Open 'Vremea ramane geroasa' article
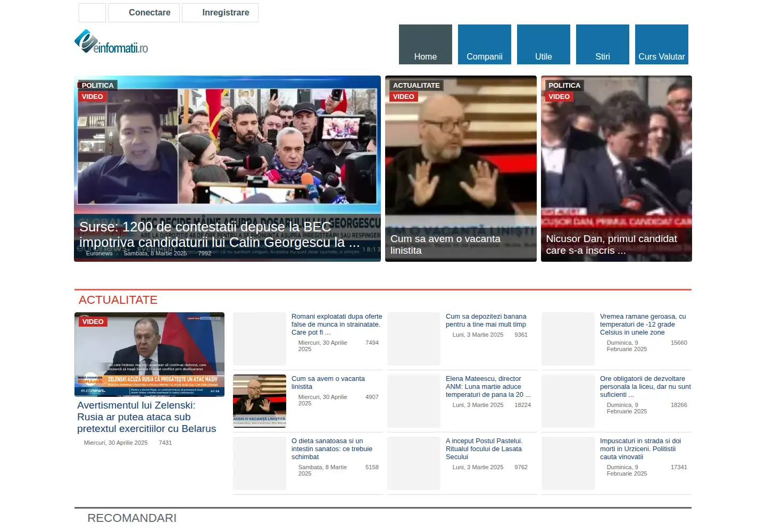Image resolution: width=766 pixels, height=532 pixels. point(643,325)
